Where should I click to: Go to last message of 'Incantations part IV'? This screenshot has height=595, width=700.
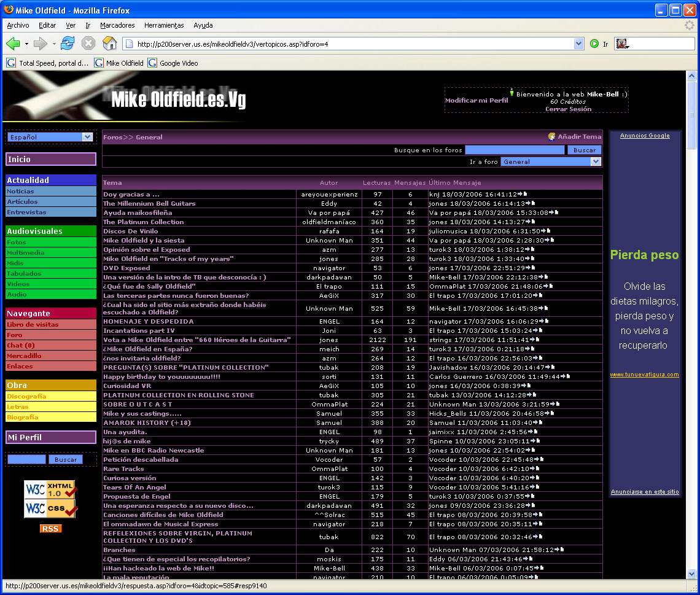click(537, 331)
